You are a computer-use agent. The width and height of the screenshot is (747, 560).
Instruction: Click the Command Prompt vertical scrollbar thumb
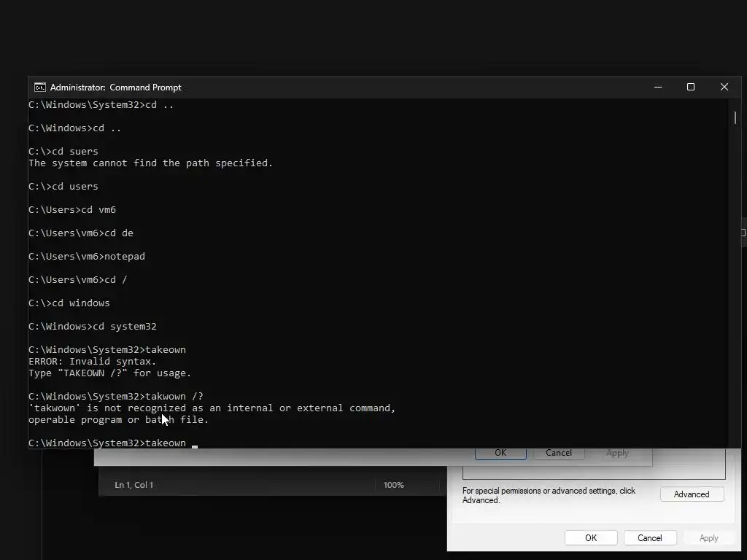[735, 117]
